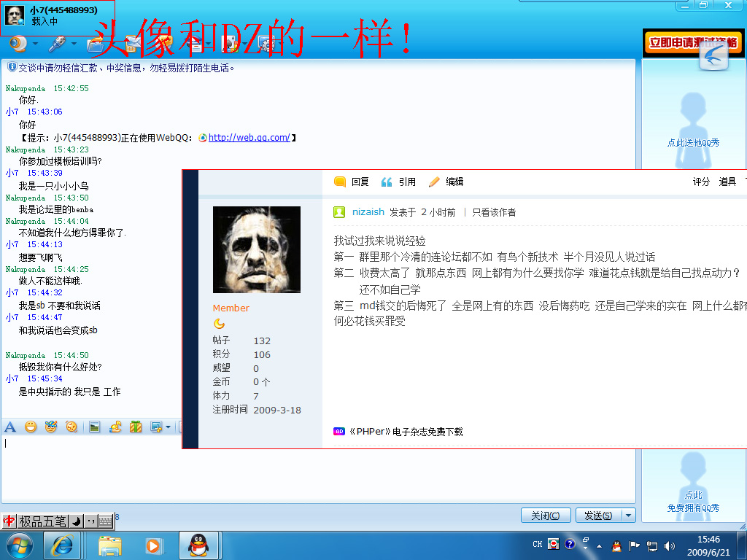Click the green user icon beside nizaish
The height and width of the screenshot is (560, 747).
[x=339, y=212]
